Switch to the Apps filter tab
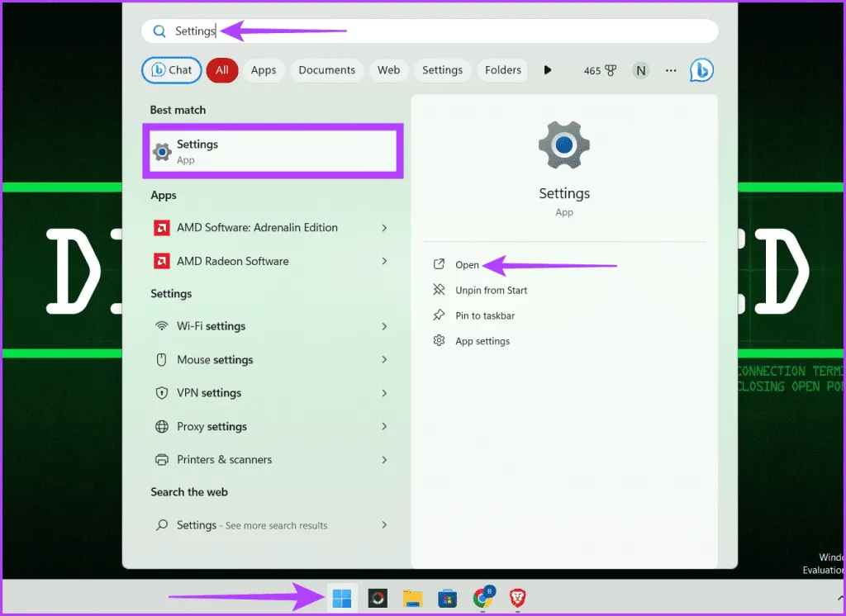Screen dimensions: 846x616 (264, 70)
